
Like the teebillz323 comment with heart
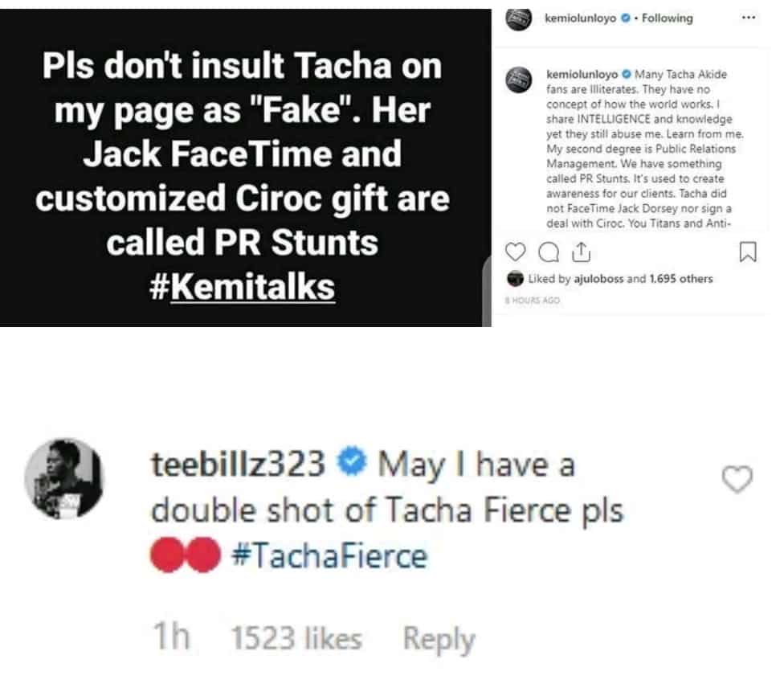[x=738, y=480]
